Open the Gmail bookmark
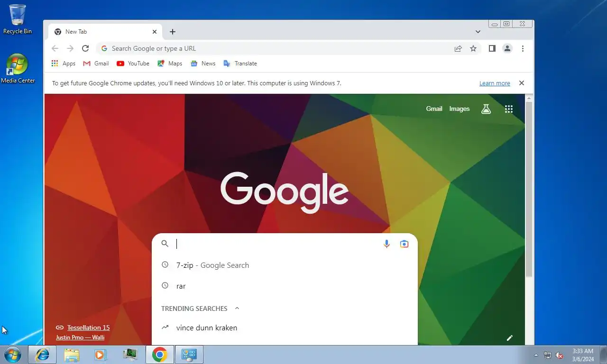 pos(96,64)
